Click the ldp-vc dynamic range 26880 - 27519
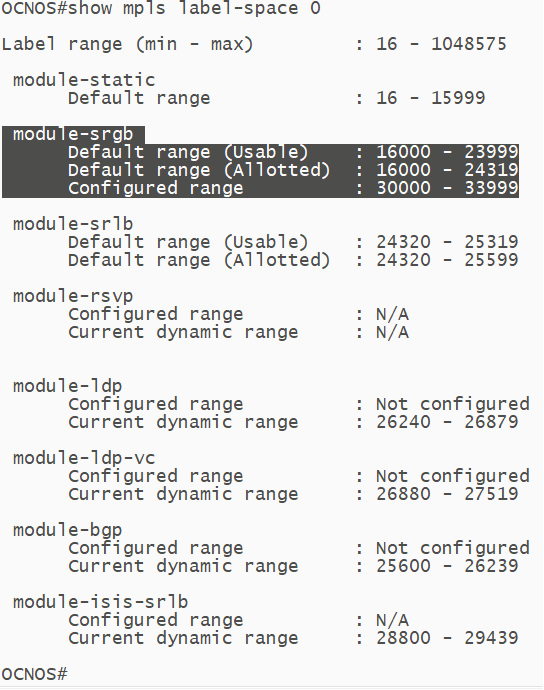 tap(447, 494)
